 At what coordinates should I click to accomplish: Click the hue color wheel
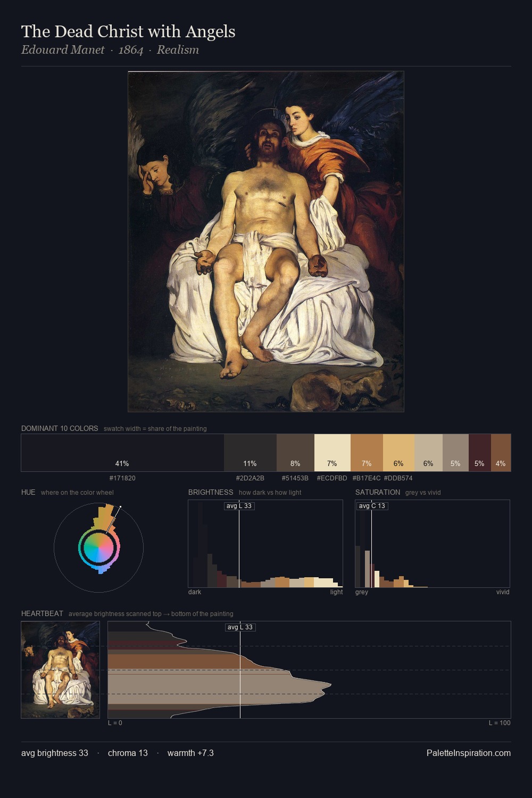98,547
